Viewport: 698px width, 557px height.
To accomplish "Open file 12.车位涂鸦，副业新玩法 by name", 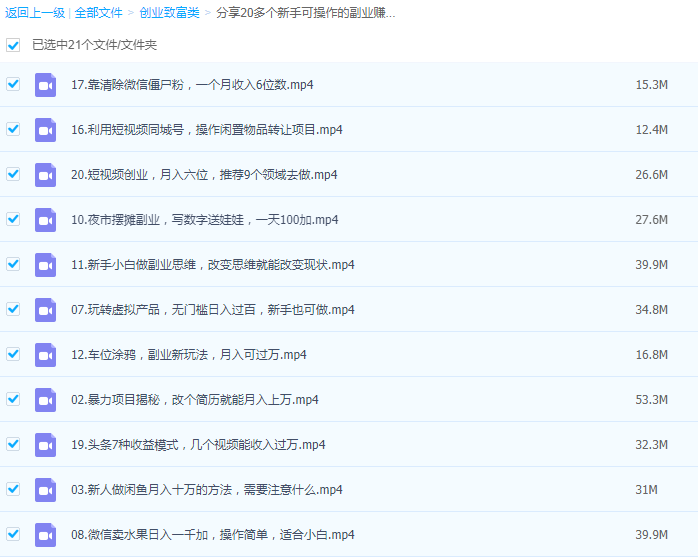I will pos(188,355).
